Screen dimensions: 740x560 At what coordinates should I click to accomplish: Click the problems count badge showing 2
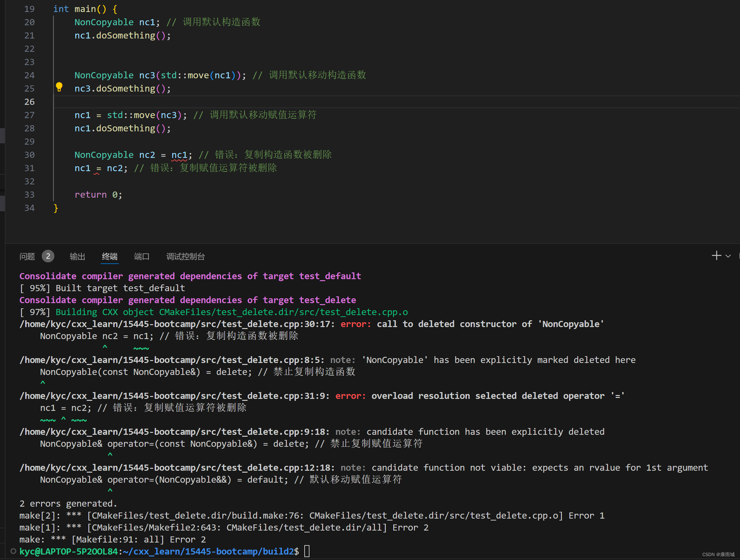tap(48, 257)
